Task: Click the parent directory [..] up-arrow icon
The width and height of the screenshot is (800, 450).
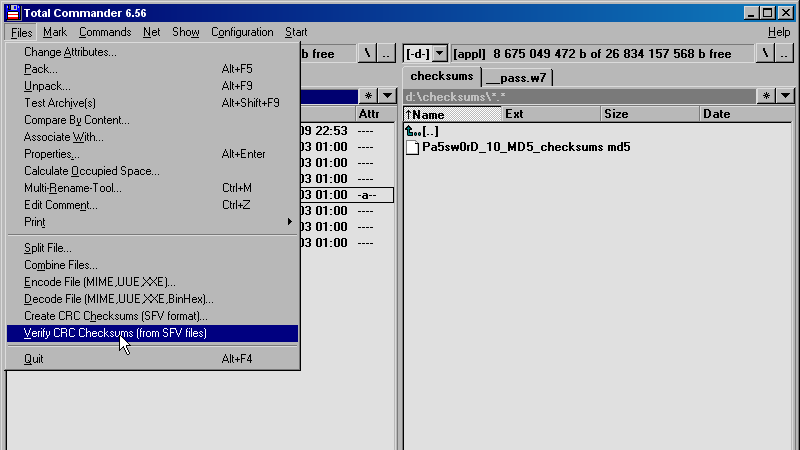Action: coord(412,131)
